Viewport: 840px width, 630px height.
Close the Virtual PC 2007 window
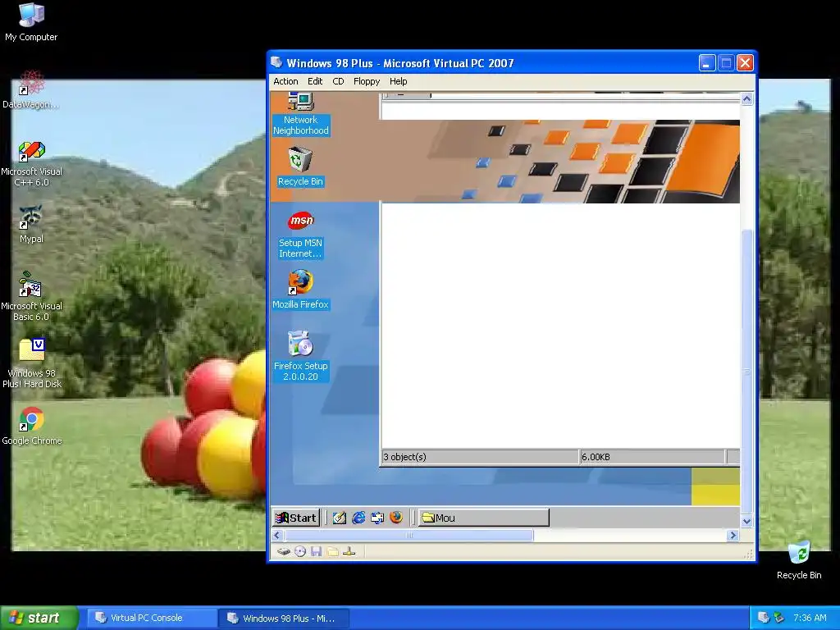click(x=745, y=63)
